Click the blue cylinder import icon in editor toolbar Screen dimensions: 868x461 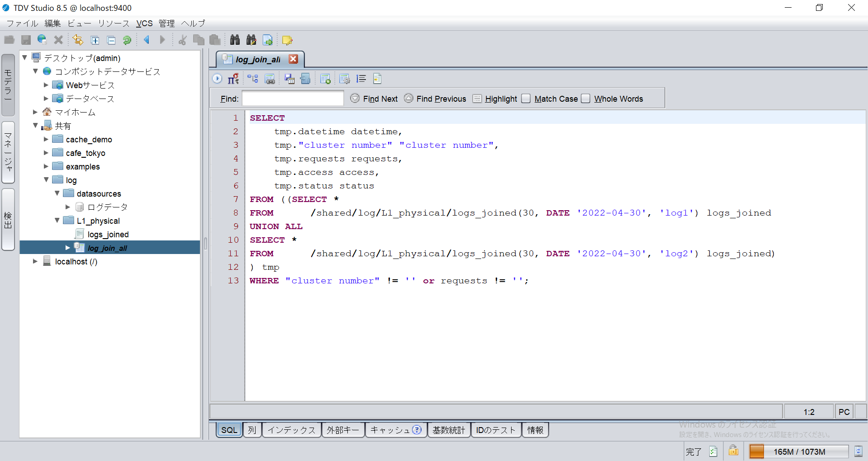pos(305,79)
